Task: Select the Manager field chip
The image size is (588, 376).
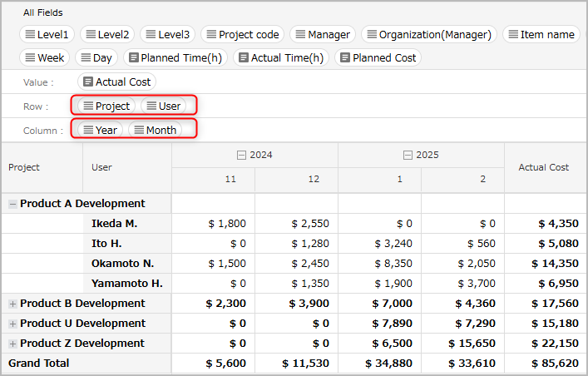Action: [x=323, y=35]
